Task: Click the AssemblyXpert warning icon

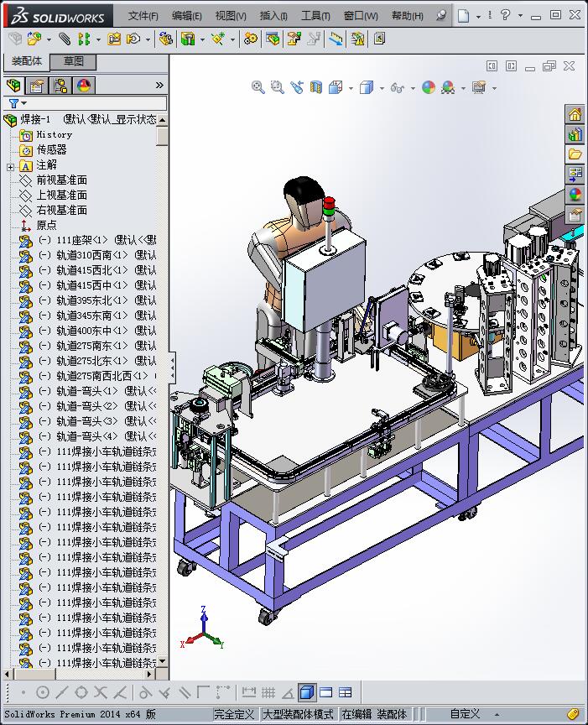Action: pyautogui.click(x=357, y=39)
